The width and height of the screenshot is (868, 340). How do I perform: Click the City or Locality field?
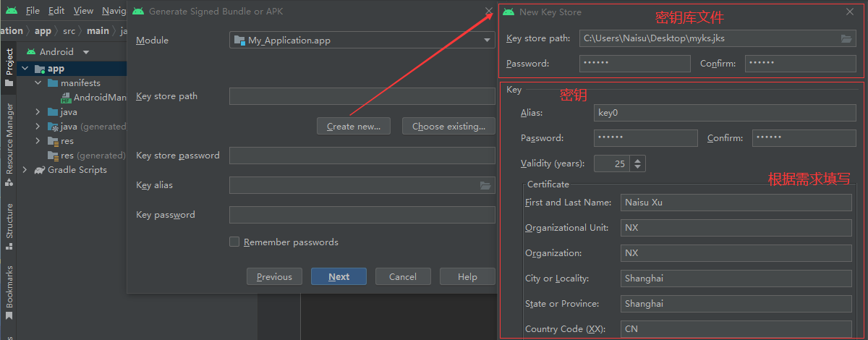(736, 279)
